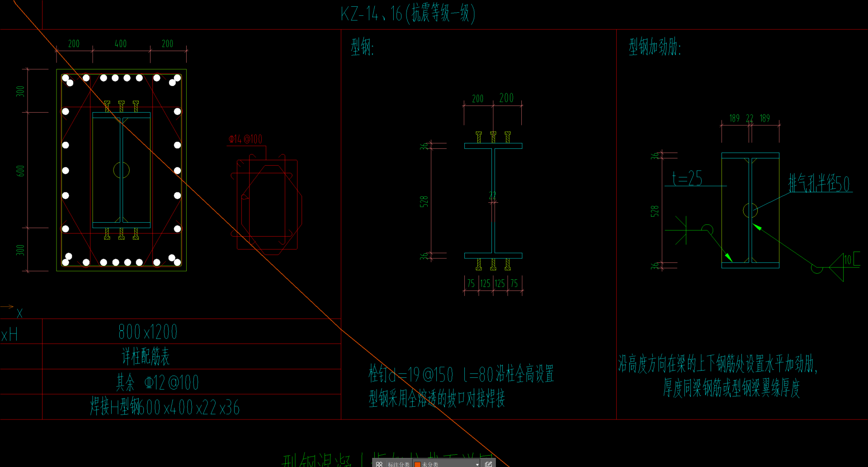Select the title text KZ-14、16(抗震等级一级)
The height and width of the screenshot is (467, 868).
pos(408,14)
